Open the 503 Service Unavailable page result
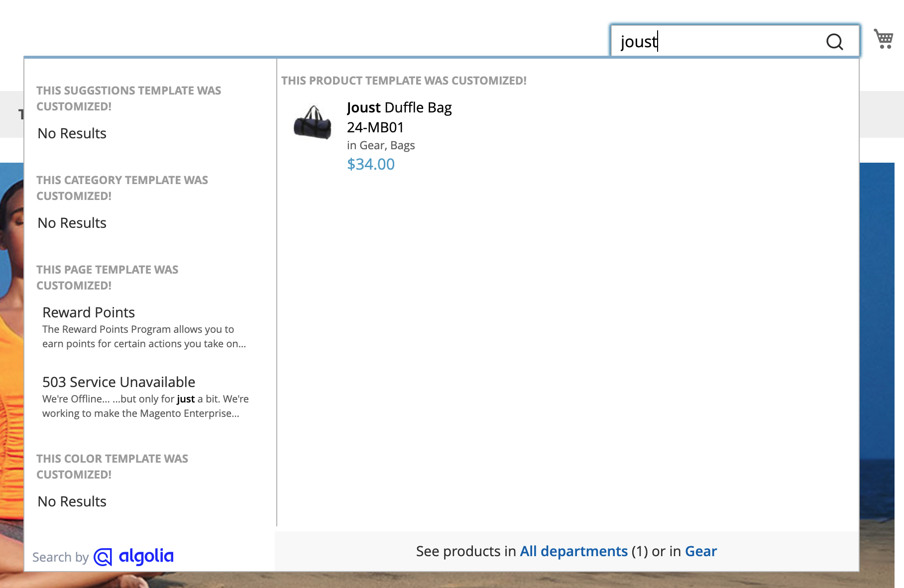The image size is (904, 588). [118, 382]
